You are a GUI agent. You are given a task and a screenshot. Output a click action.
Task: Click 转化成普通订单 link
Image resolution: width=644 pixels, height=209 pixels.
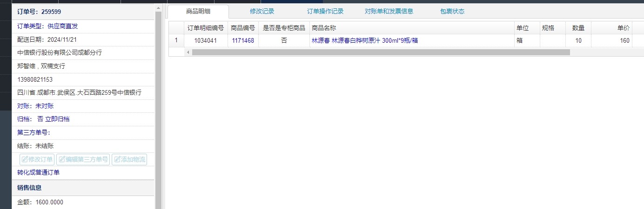(38, 172)
